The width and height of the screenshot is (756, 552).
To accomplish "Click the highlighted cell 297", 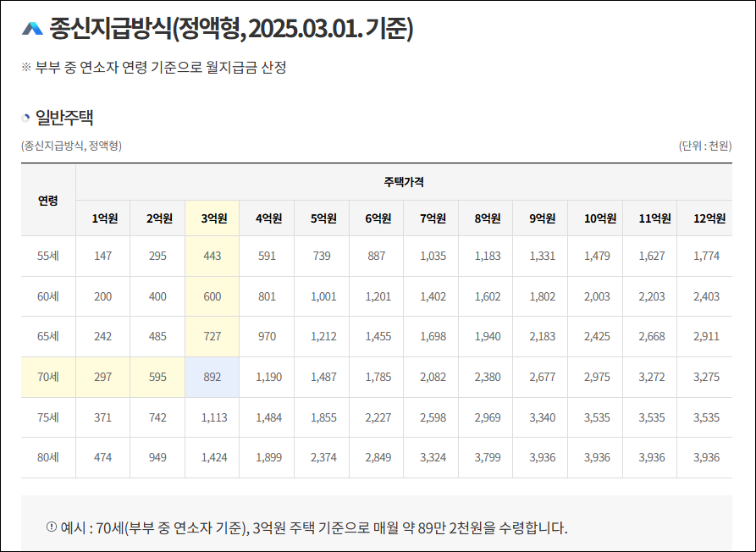I will (102, 377).
